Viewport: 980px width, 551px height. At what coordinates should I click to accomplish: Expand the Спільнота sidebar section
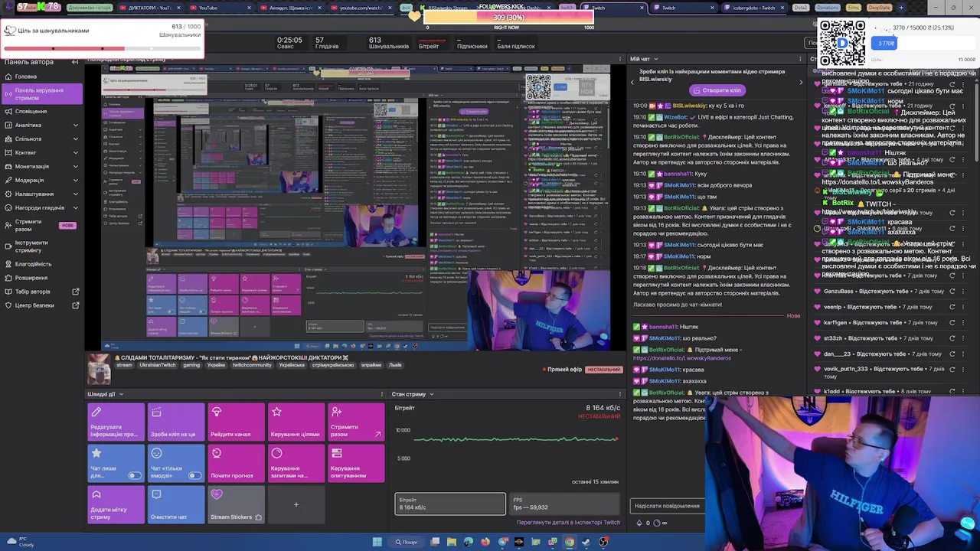[75, 139]
